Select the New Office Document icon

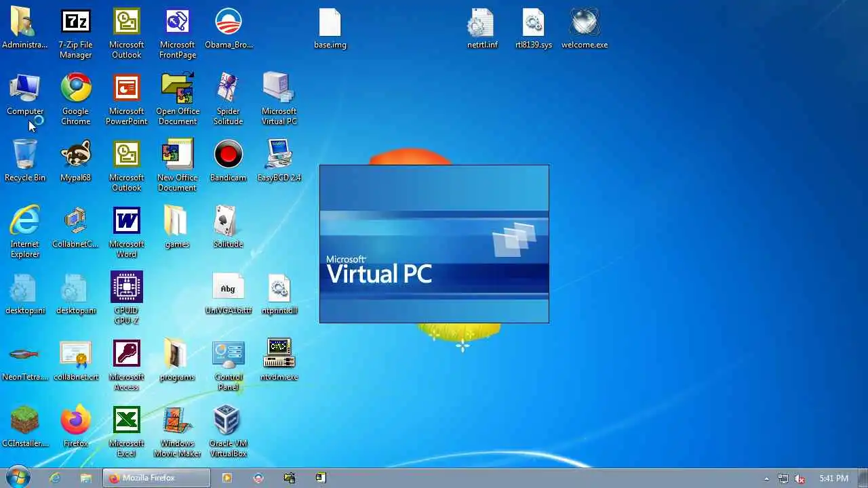point(178,166)
